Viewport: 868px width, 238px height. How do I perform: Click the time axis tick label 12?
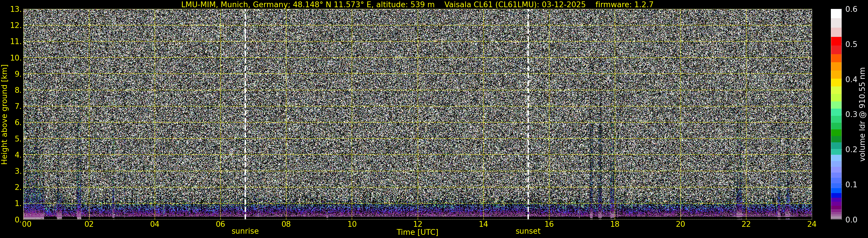tap(417, 224)
